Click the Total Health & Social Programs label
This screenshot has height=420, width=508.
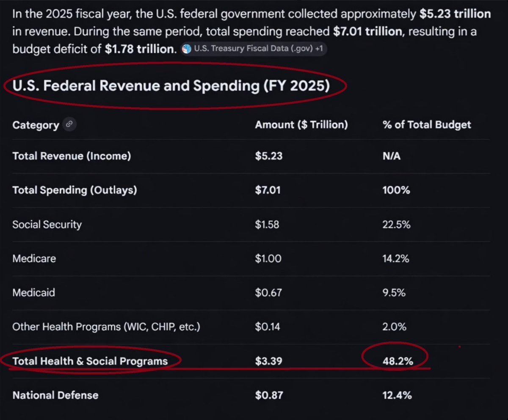tap(90, 361)
